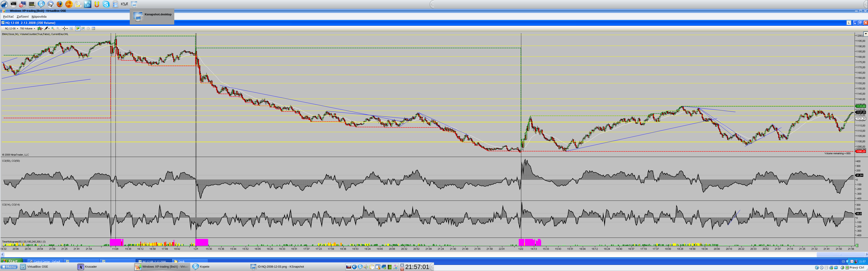Open the data box table icon

coord(93,29)
